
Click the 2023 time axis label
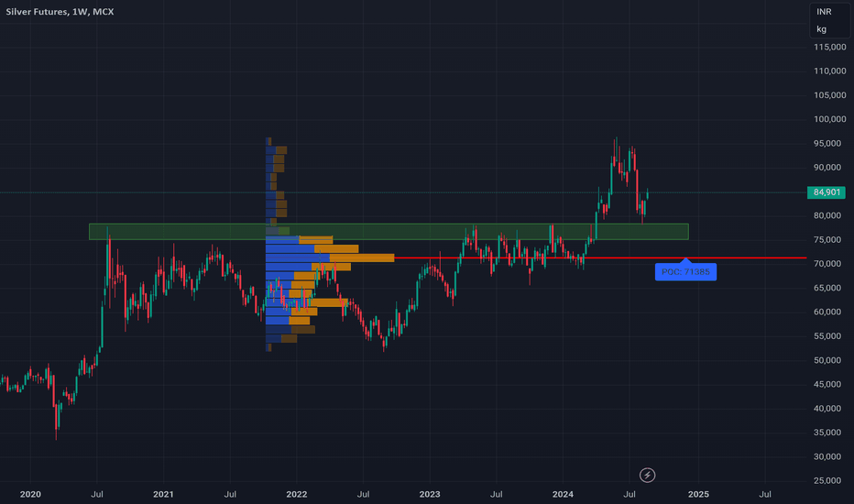pyautogui.click(x=430, y=494)
